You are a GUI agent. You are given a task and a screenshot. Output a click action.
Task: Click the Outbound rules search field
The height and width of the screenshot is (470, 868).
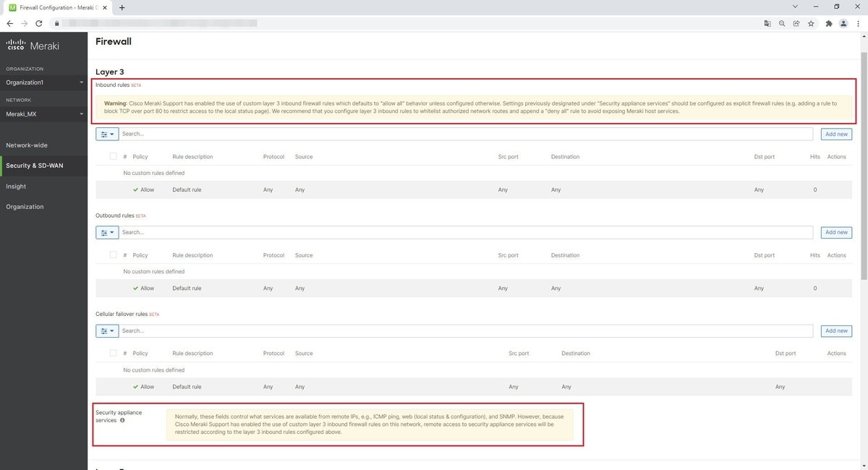pos(289,232)
